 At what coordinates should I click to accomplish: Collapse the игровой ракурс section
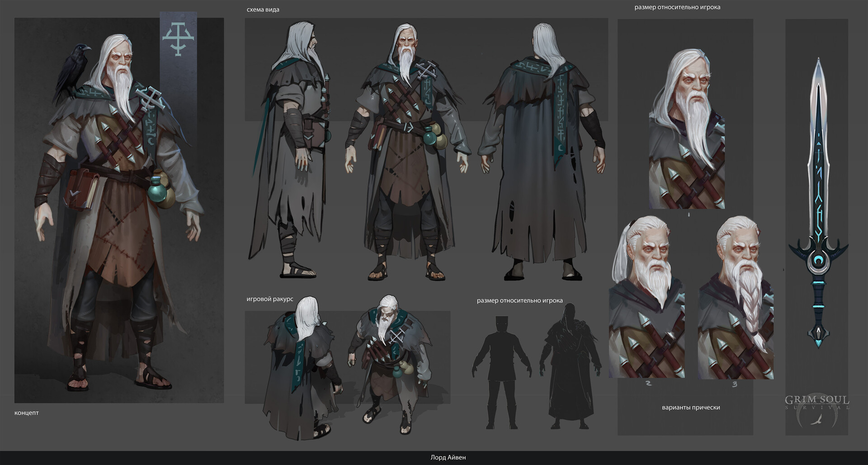point(270,299)
